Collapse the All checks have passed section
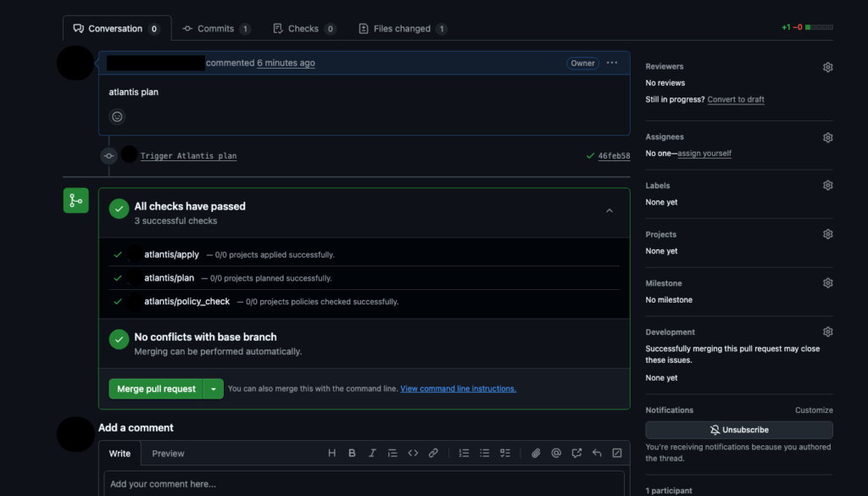Image resolution: width=868 pixels, height=496 pixels. point(609,211)
